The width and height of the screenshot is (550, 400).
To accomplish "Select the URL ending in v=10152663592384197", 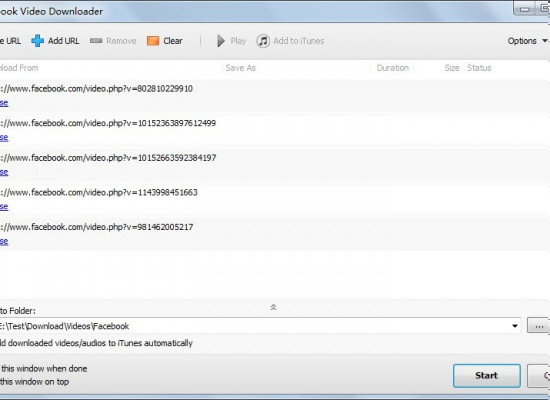I will tap(108, 158).
